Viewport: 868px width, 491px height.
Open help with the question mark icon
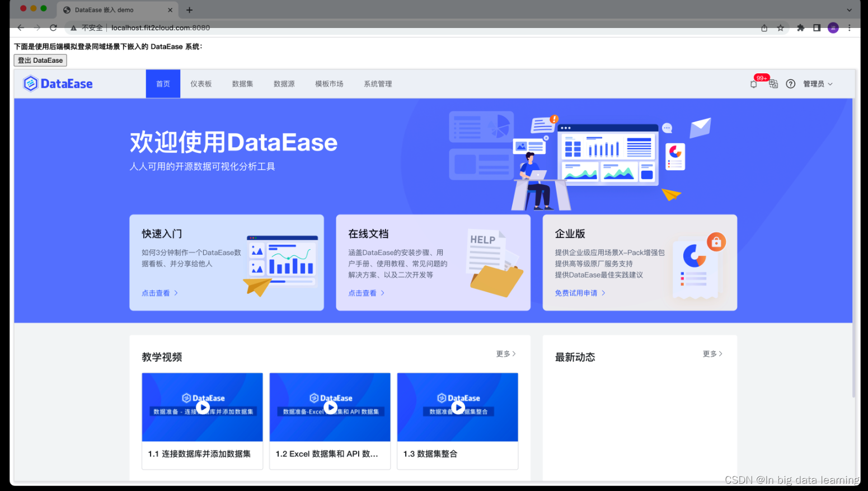point(790,84)
